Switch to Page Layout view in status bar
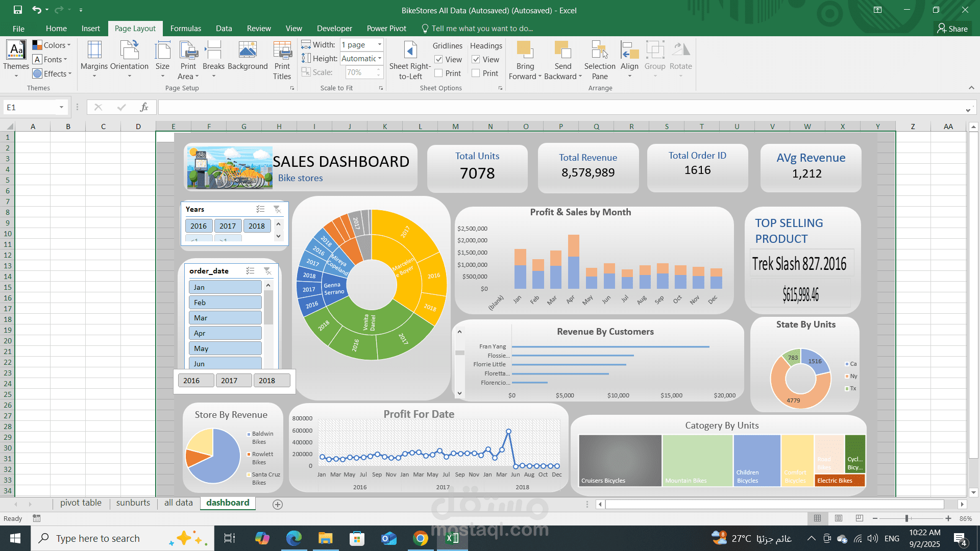 (839, 518)
